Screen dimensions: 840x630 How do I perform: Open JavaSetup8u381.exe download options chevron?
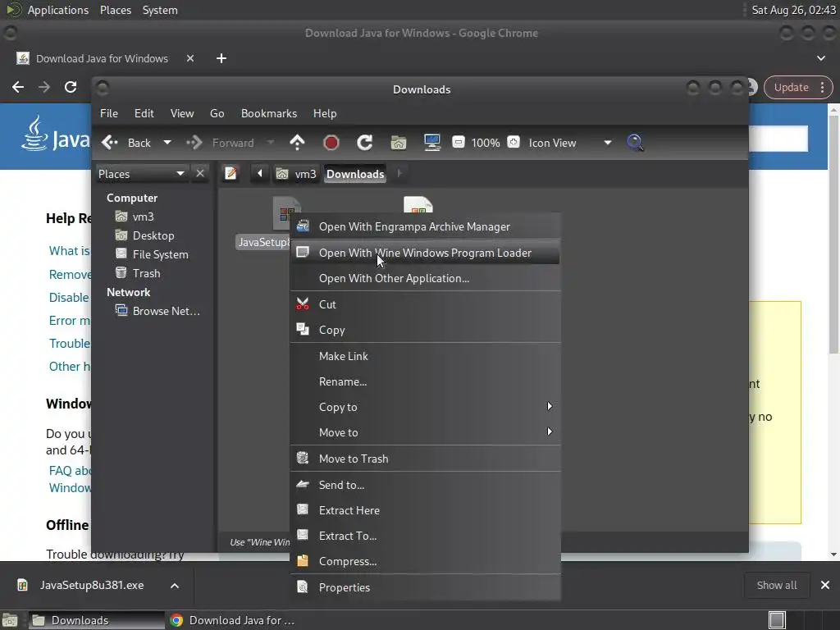coord(175,586)
